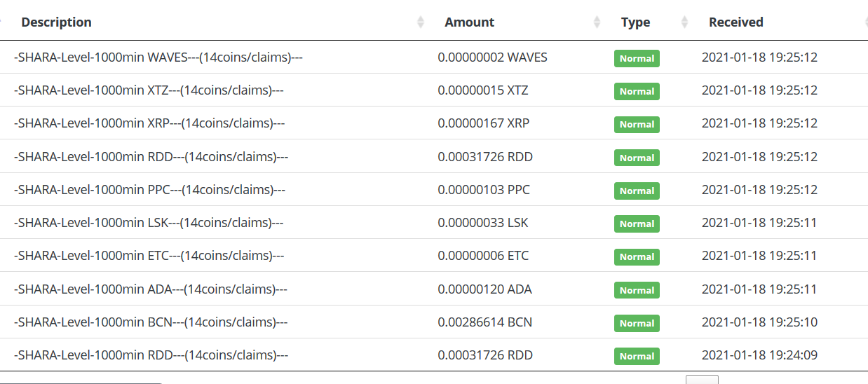Click the pagination box below the table
Image resolution: width=868 pixels, height=384 pixels.
[x=701, y=380]
